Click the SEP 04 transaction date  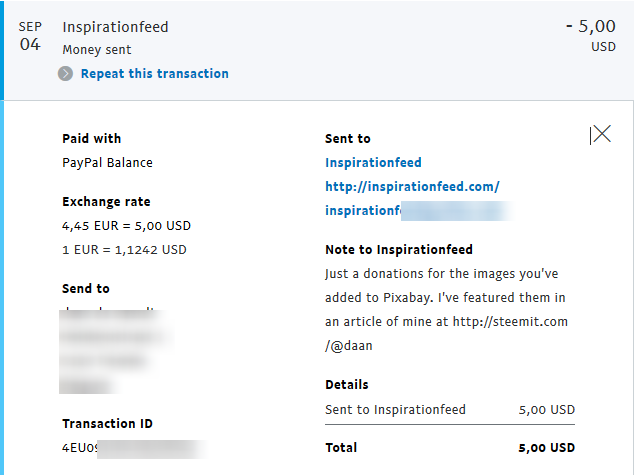click(x=30, y=36)
